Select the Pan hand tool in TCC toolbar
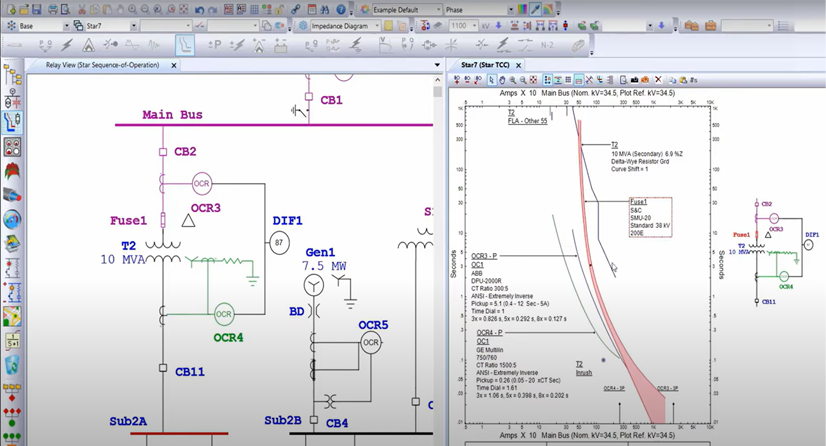This screenshot has width=826, height=446. click(503, 80)
